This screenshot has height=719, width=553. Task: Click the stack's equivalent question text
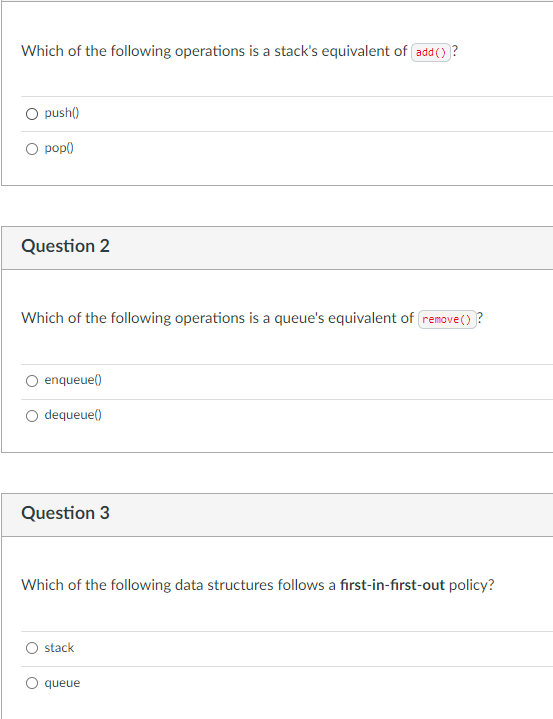[x=240, y=51]
